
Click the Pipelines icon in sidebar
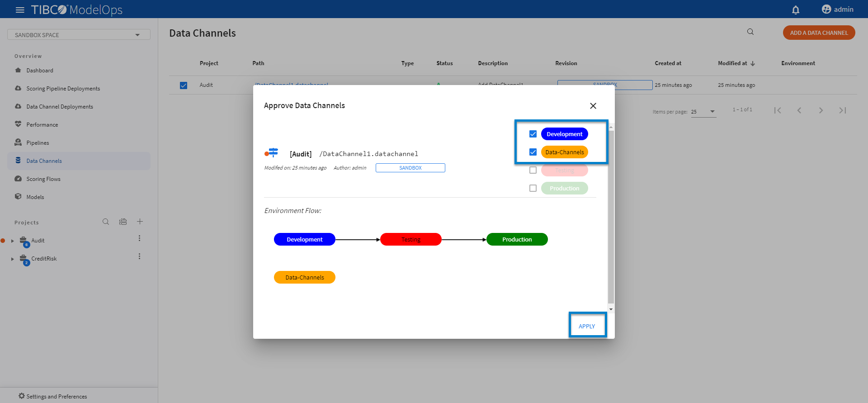(18, 142)
